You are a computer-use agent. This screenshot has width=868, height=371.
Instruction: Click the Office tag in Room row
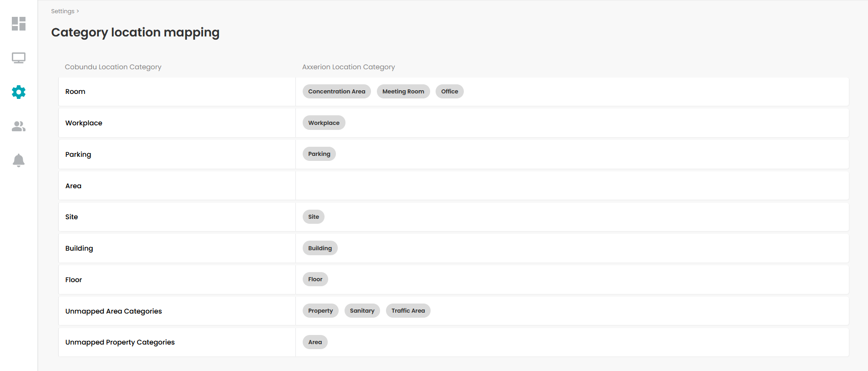[x=450, y=92]
